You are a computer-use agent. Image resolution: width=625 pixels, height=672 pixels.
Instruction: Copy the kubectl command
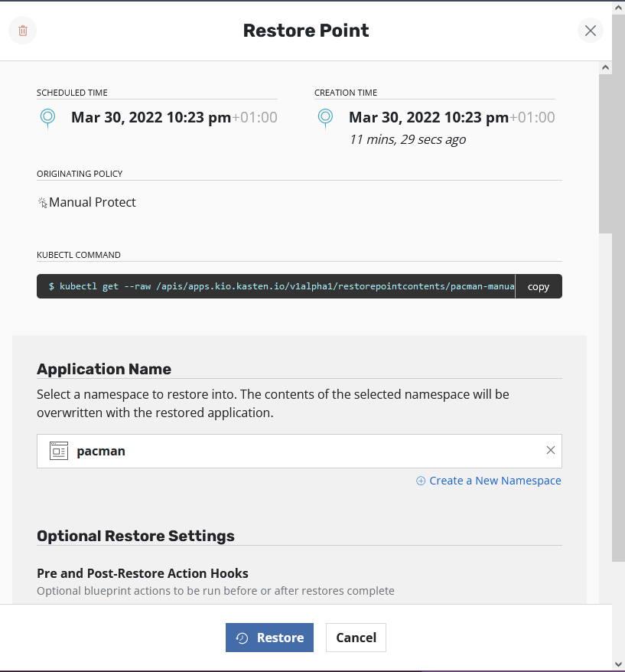(539, 286)
